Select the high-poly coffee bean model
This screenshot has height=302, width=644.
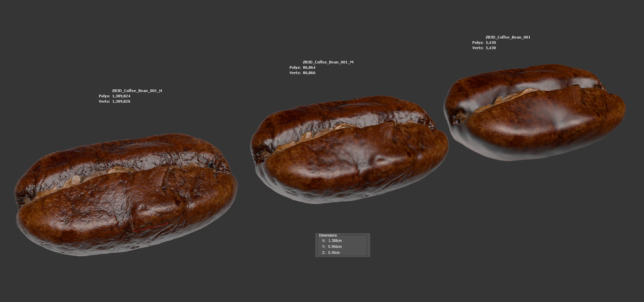[x=126, y=196]
